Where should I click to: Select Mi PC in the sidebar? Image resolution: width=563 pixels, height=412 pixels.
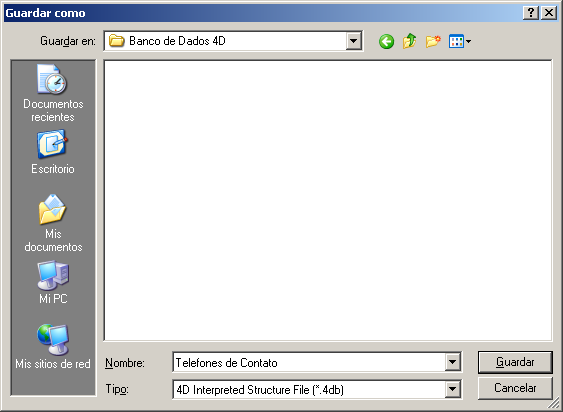(53, 283)
